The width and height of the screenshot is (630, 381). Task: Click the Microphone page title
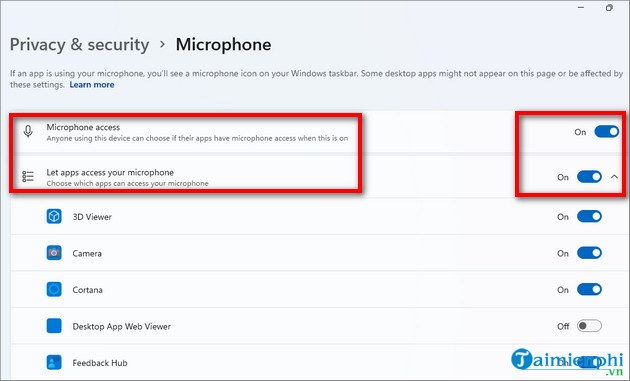click(223, 44)
